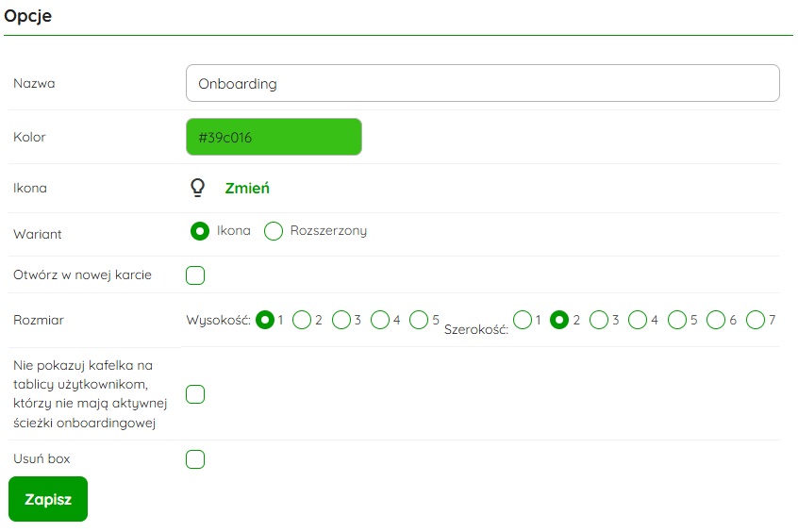Select Szerokość radio option 3
Screen dimensions: 798x532
(x=599, y=320)
